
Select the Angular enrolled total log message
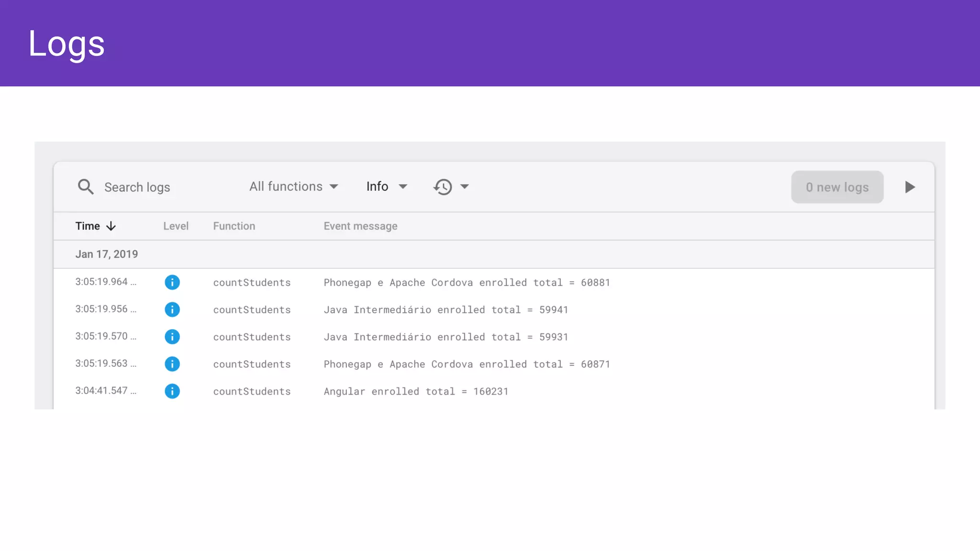pos(415,392)
